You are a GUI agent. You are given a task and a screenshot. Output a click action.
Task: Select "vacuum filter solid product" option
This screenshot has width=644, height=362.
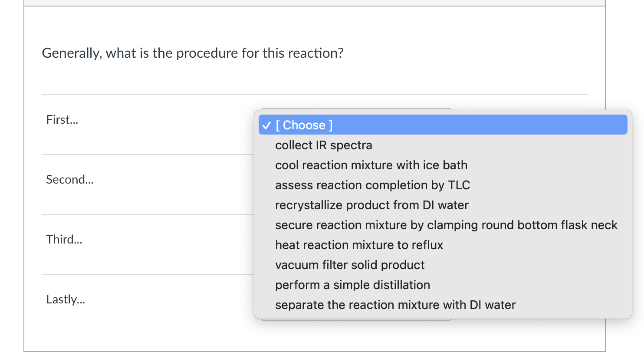coord(350,265)
